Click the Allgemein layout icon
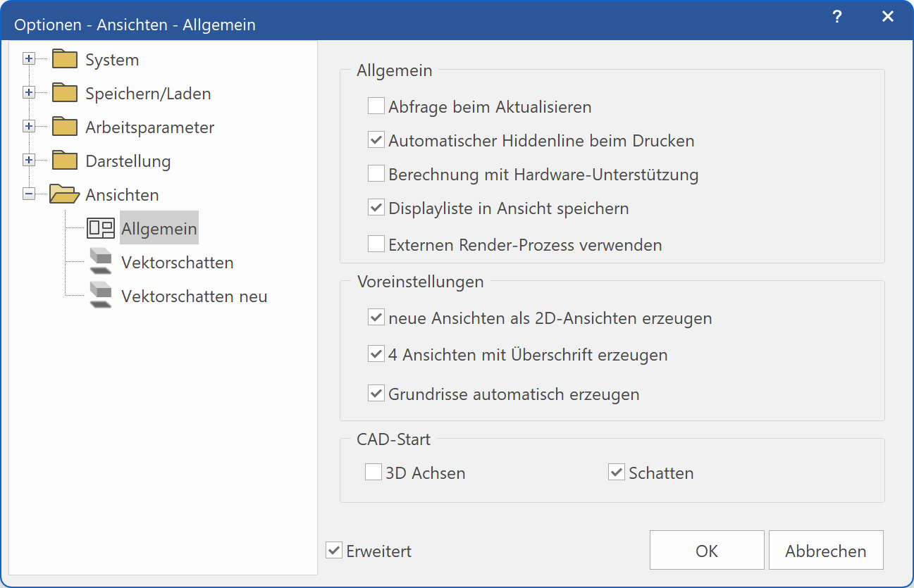Image resolution: width=914 pixels, height=588 pixels. click(101, 228)
